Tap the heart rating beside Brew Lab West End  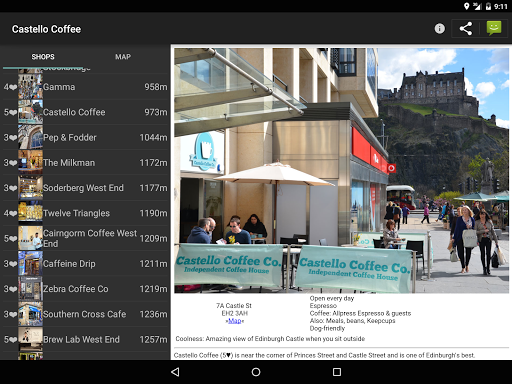click(10, 340)
